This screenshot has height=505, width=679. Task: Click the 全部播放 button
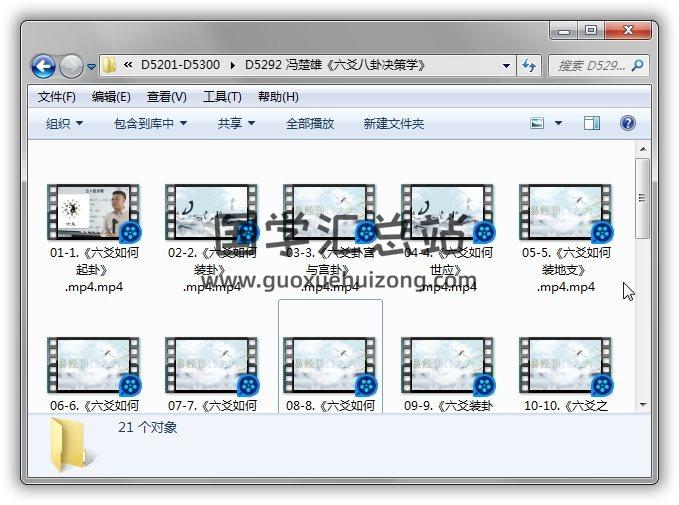coord(310,124)
